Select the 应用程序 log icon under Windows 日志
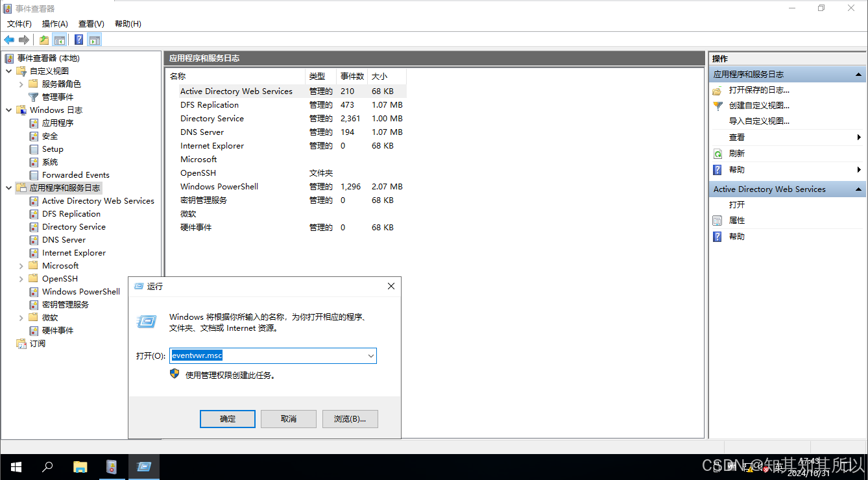 [x=34, y=123]
